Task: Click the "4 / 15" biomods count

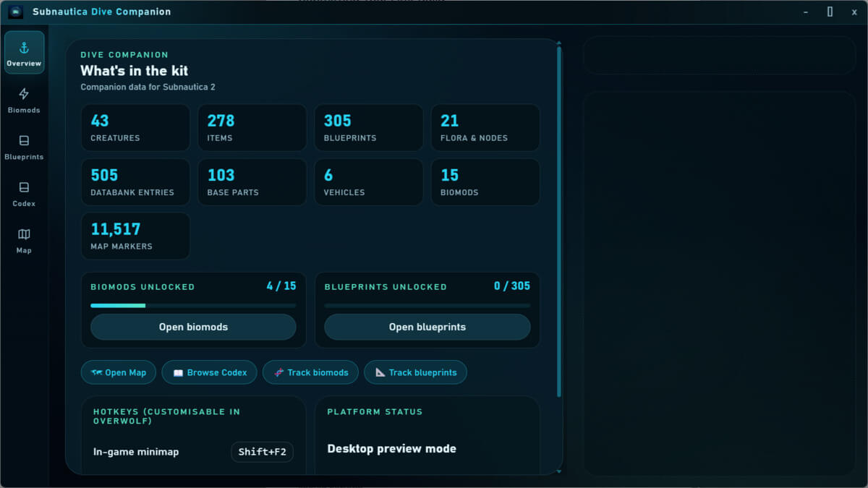Action: pyautogui.click(x=281, y=286)
